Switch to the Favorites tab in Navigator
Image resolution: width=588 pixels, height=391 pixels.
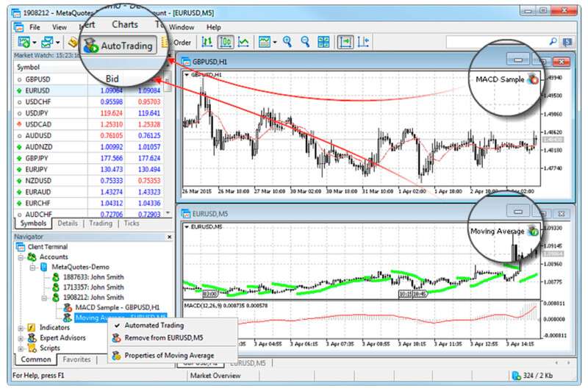76,359
